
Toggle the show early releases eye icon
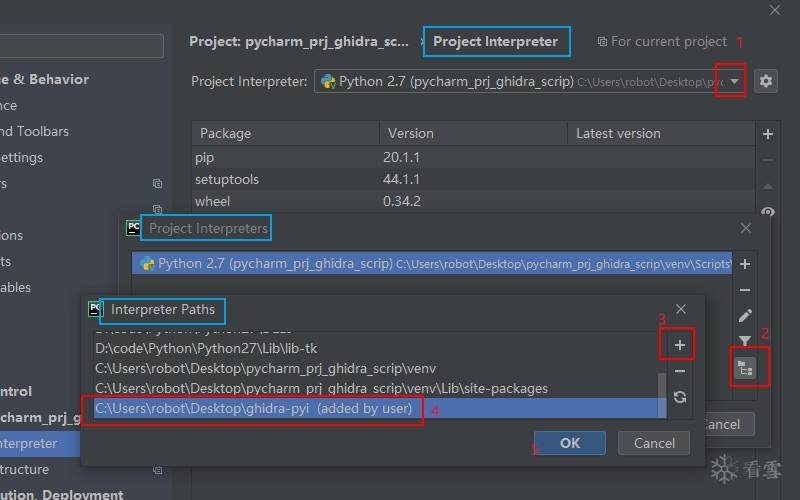pyautogui.click(x=768, y=211)
